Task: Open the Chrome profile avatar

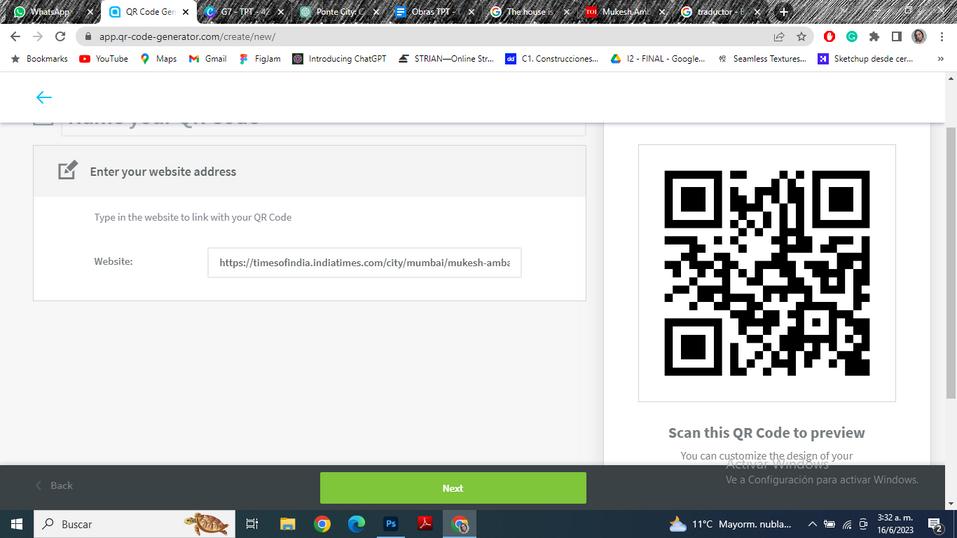Action: [x=919, y=37]
